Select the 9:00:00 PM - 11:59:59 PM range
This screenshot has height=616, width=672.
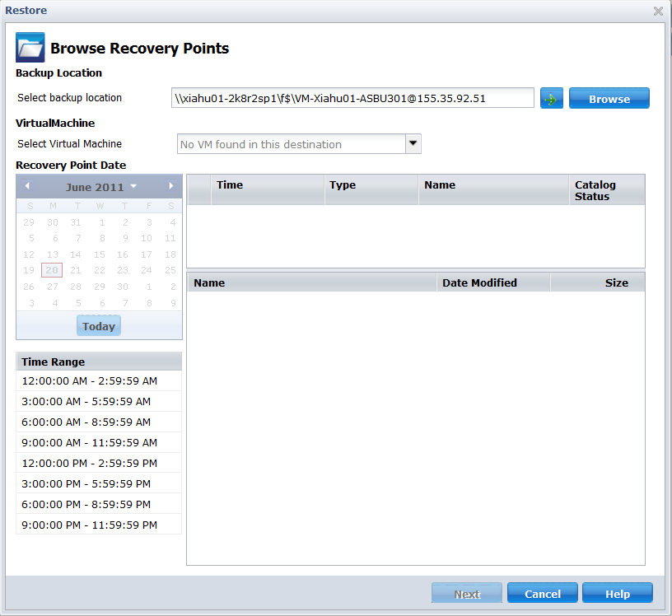[x=98, y=525]
